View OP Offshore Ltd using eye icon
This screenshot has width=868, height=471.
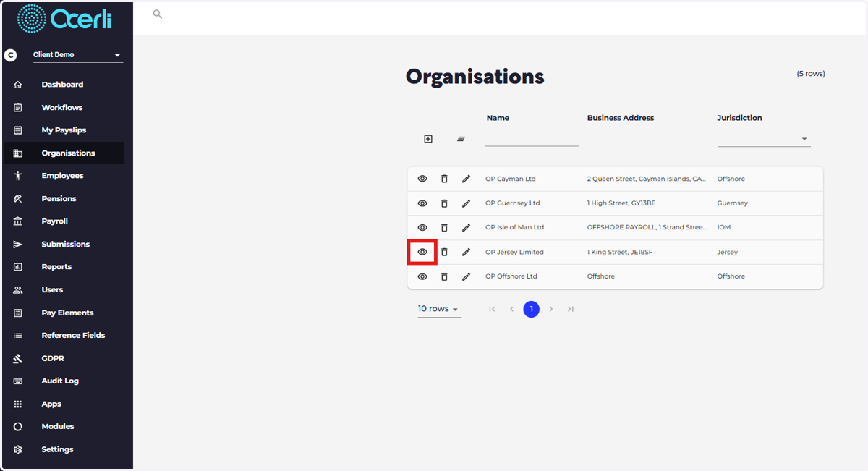[x=422, y=276]
